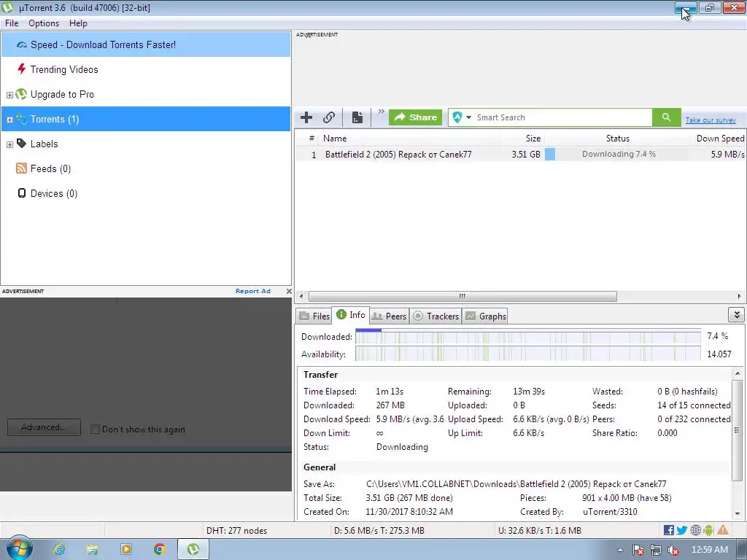Click the Report Ad link
747x560 pixels.
(x=253, y=291)
